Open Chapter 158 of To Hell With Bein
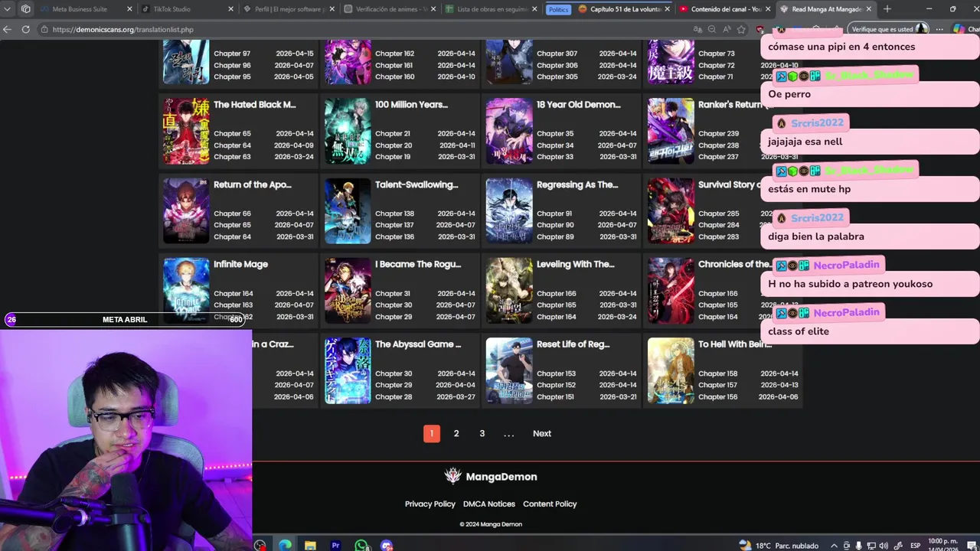This screenshot has width=980, height=551. (x=718, y=373)
